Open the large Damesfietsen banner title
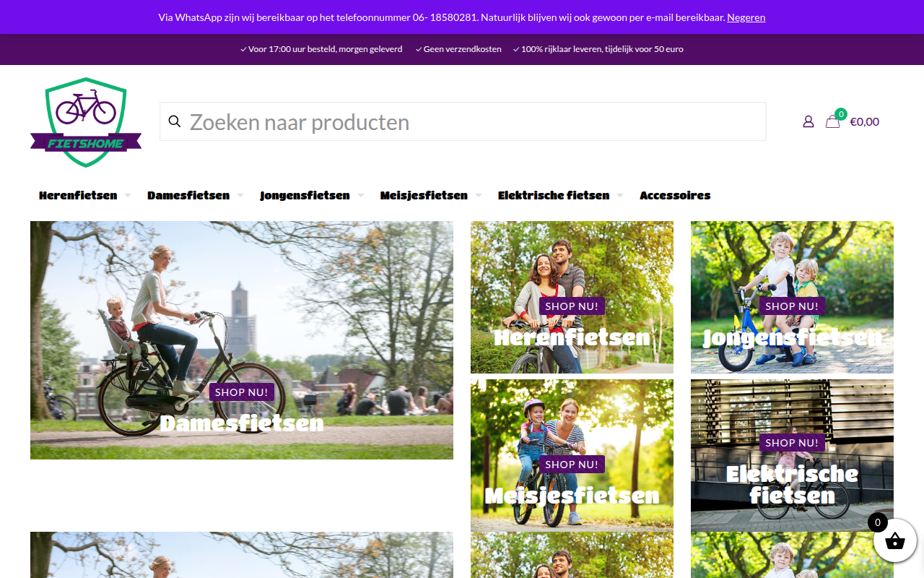 (x=242, y=423)
